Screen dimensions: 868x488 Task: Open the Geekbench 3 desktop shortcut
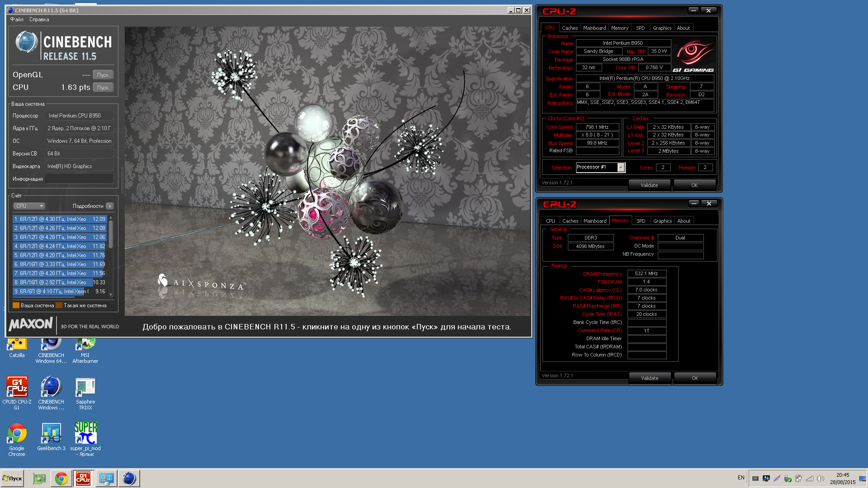(x=51, y=437)
